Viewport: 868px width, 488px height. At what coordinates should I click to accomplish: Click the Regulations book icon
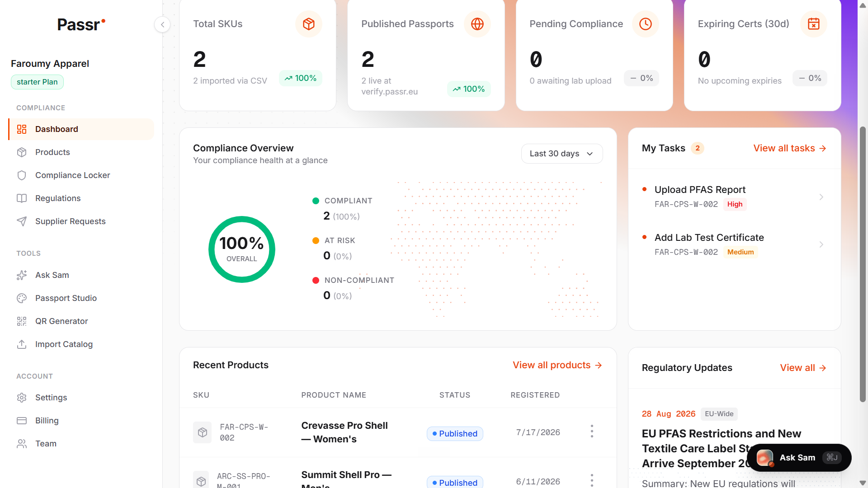[x=22, y=198]
